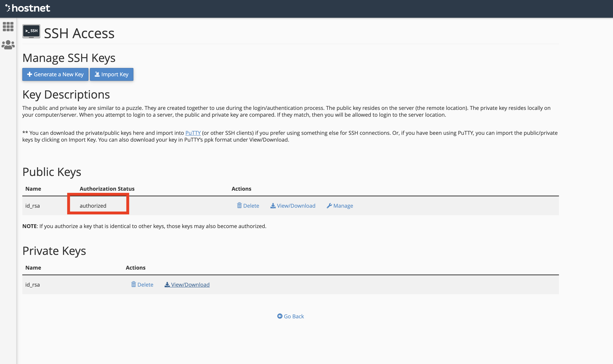Open the apps grid sidebar icon

click(x=8, y=26)
